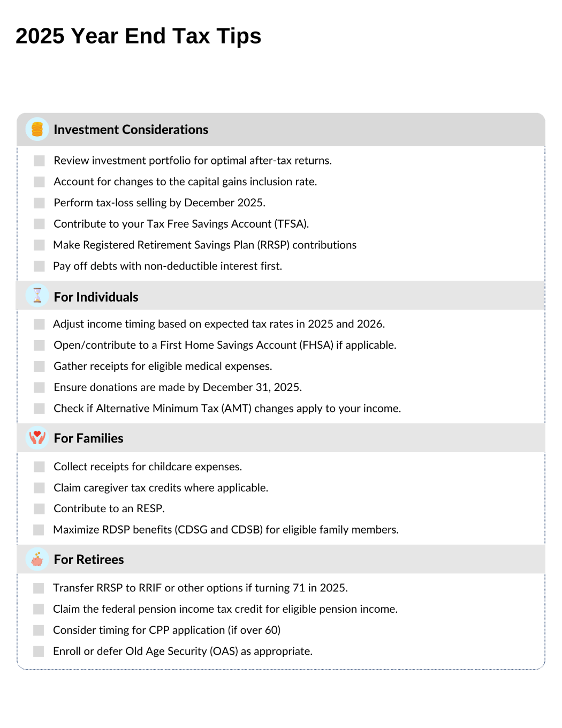Click the gold coins icon beside Investment Considerations
The image size is (562, 728).
[37, 129]
